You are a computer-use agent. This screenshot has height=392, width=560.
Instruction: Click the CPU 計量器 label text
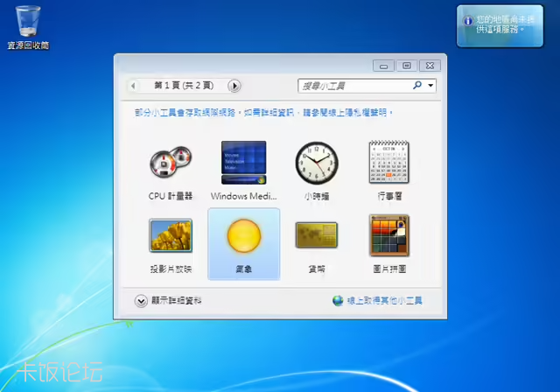[x=171, y=196]
